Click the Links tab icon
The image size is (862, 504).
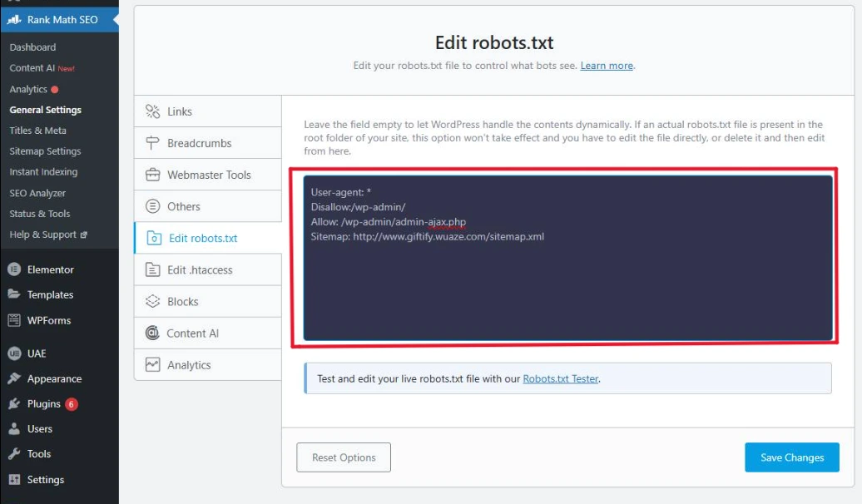152,111
